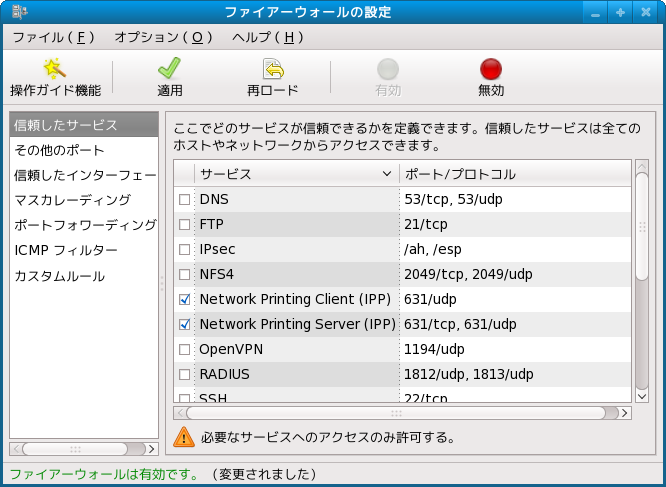
Task: Click service list horizontal scrollbar right arrow
Action: point(625,412)
